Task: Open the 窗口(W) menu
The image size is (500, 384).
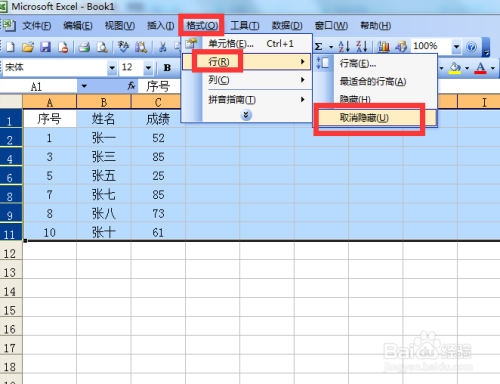Action: click(x=331, y=26)
